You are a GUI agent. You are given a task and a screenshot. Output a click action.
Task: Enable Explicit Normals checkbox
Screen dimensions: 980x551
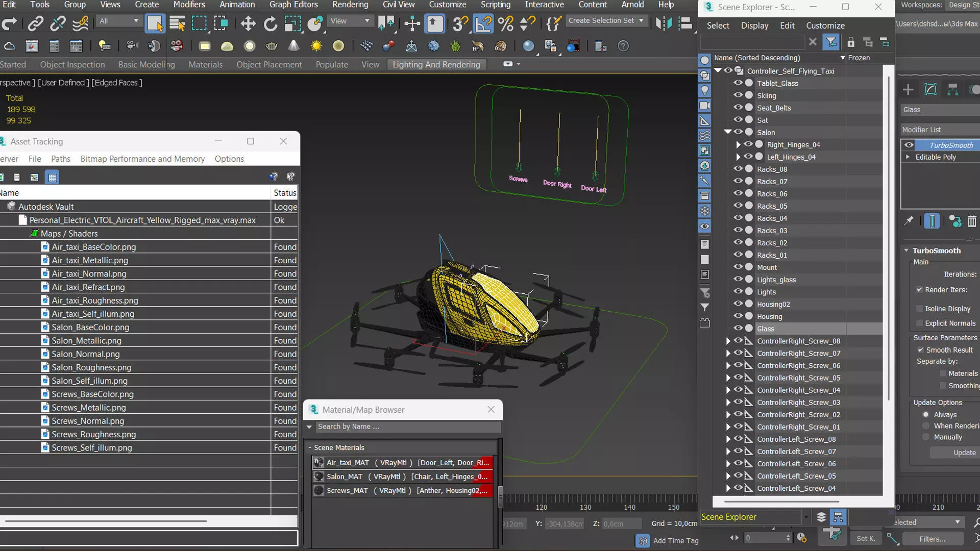point(919,323)
